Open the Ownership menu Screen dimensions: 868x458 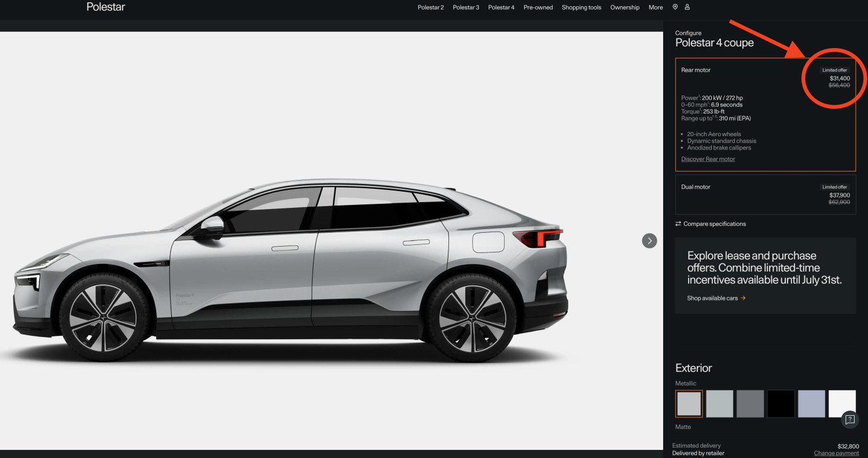click(x=625, y=8)
